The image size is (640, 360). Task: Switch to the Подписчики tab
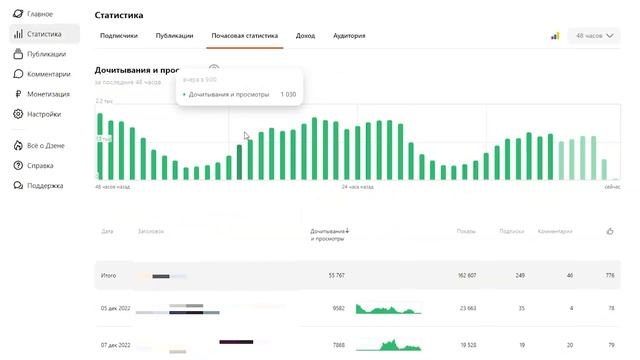pyautogui.click(x=119, y=36)
